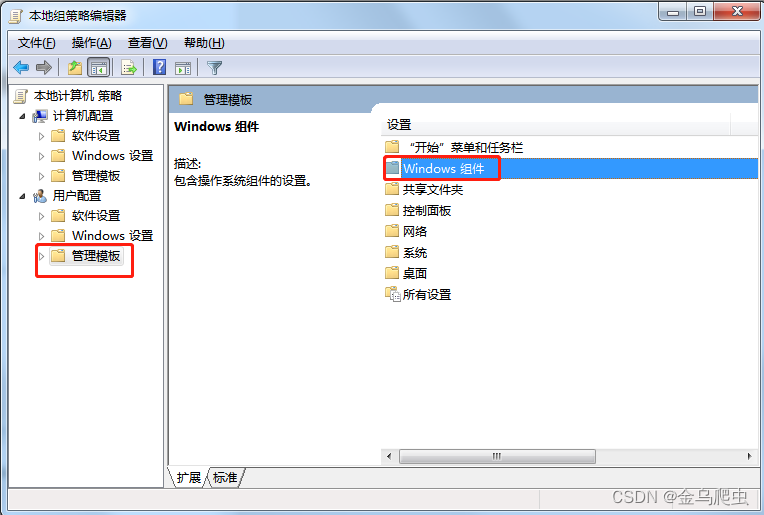764x515 pixels.
Task: Collapse the 用户配置 tree node
Action: (x=22, y=196)
